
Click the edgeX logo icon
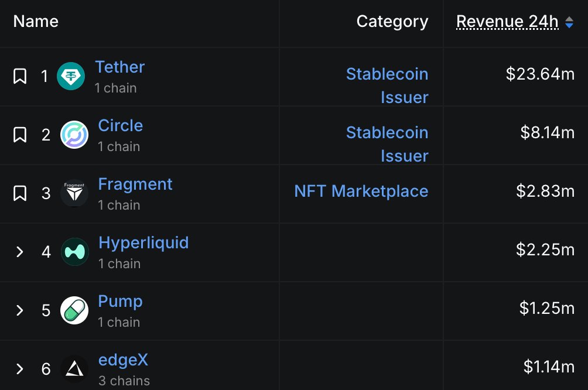click(x=74, y=369)
